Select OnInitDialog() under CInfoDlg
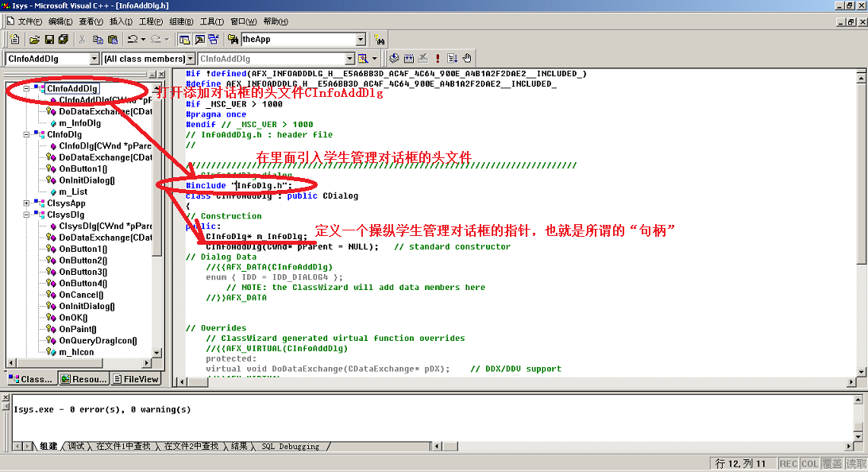 [x=87, y=180]
